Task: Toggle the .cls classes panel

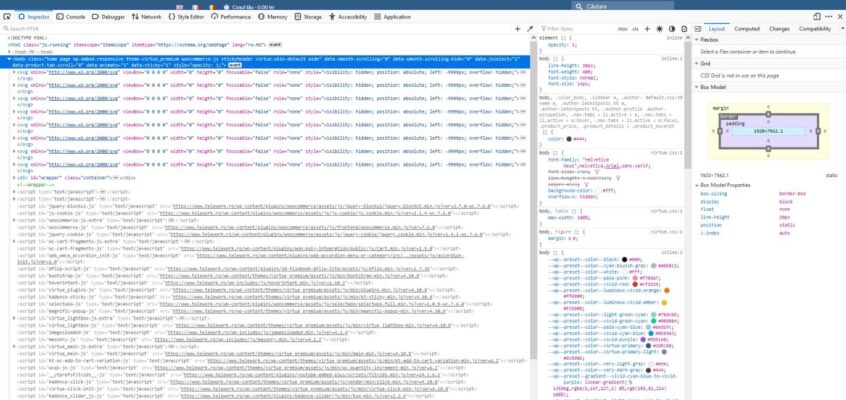Action: [635, 29]
